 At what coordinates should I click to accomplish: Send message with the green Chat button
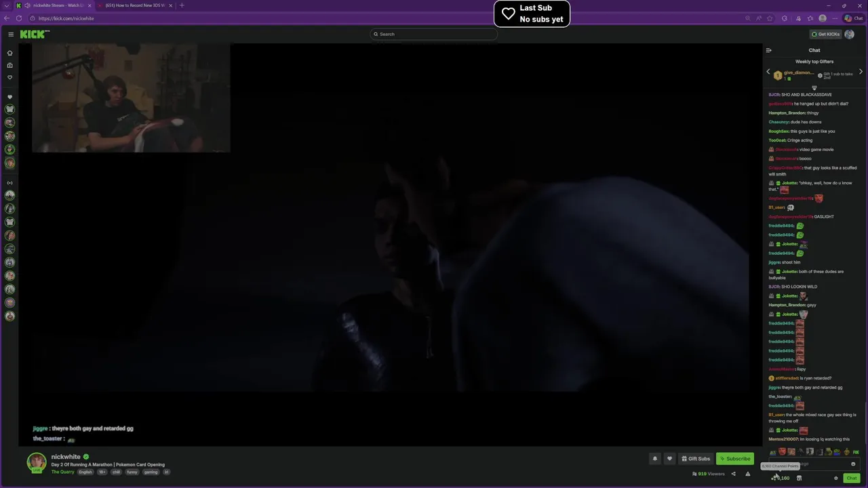(852, 478)
